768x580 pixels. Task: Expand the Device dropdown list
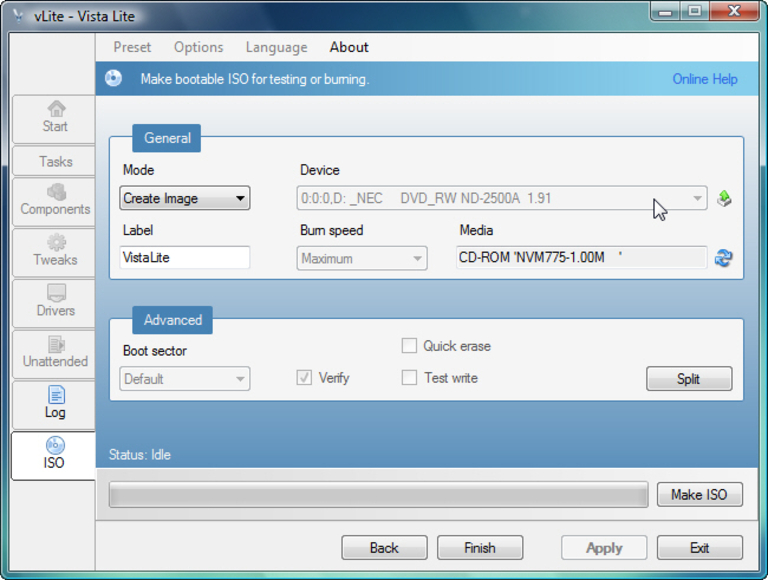[502, 198]
